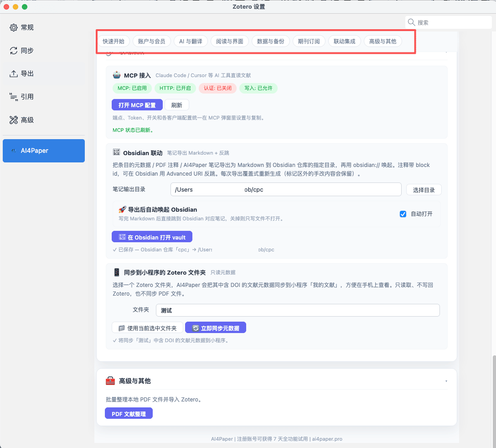The width and height of the screenshot is (496, 448).
Task: Jump to 数据与备份 section
Action: coord(270,41)
